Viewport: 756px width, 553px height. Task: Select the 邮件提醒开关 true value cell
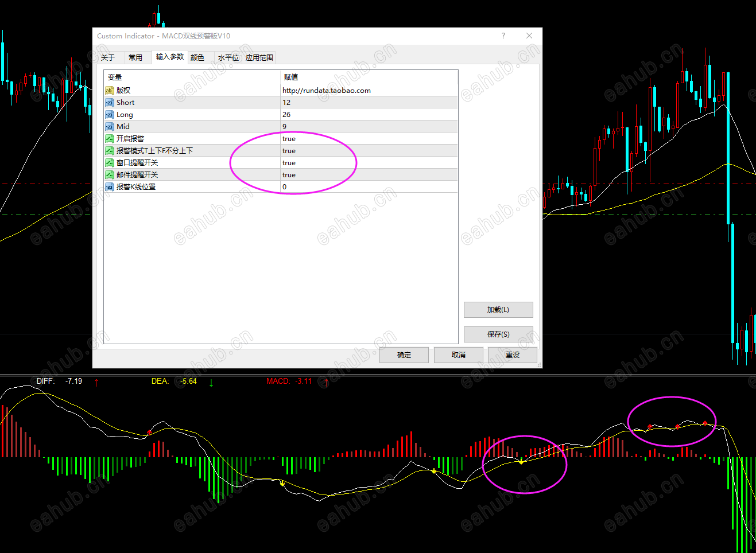pos(369,175)
